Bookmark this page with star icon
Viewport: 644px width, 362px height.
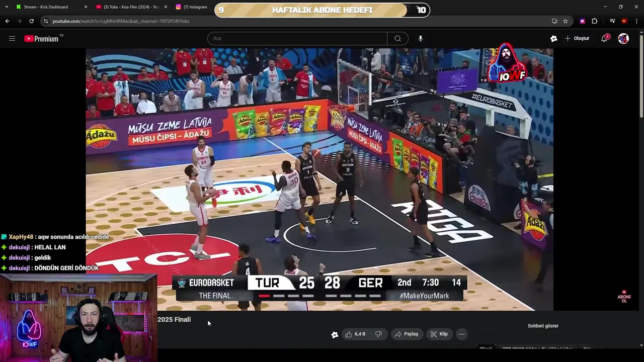click(566, 21)
